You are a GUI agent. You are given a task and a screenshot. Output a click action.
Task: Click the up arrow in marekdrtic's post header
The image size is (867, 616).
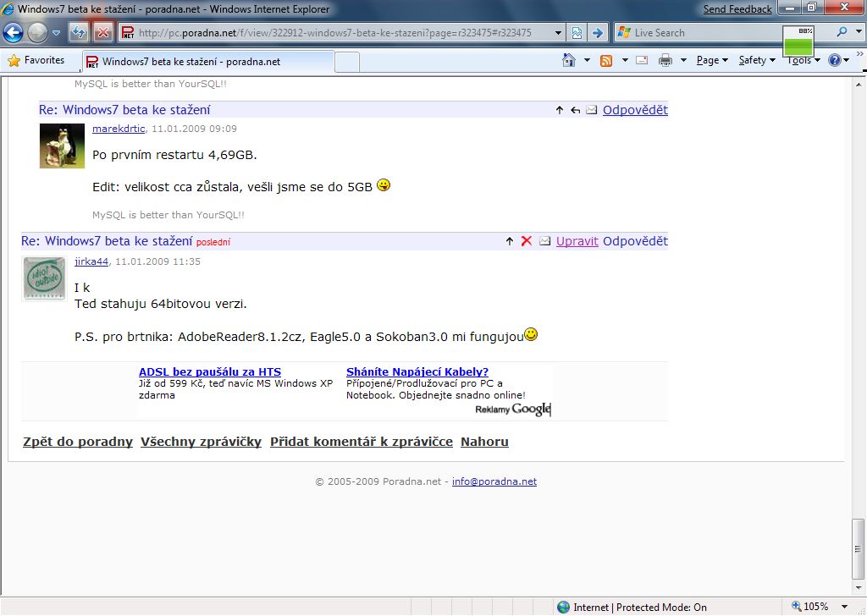click(x=560, y=110)
